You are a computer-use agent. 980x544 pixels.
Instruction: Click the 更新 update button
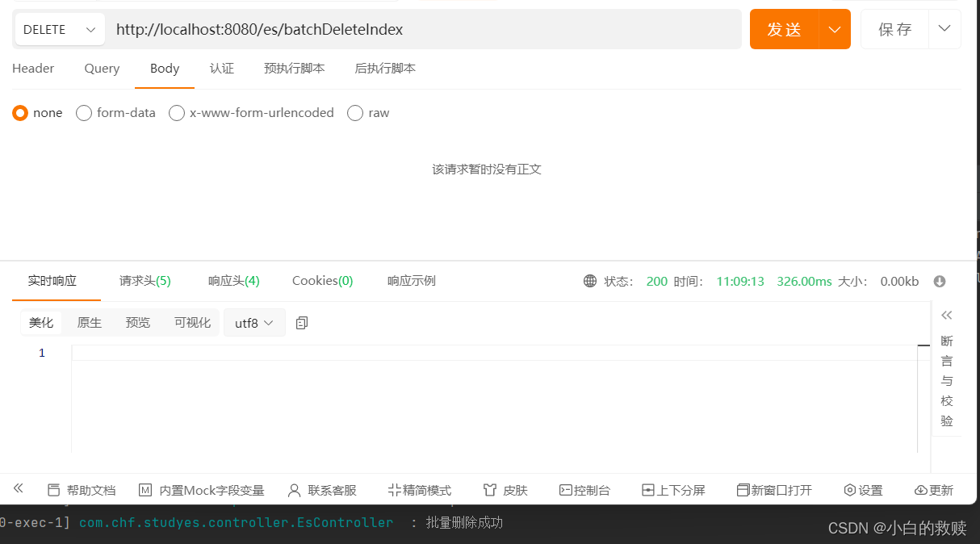(x=934, y=490)
